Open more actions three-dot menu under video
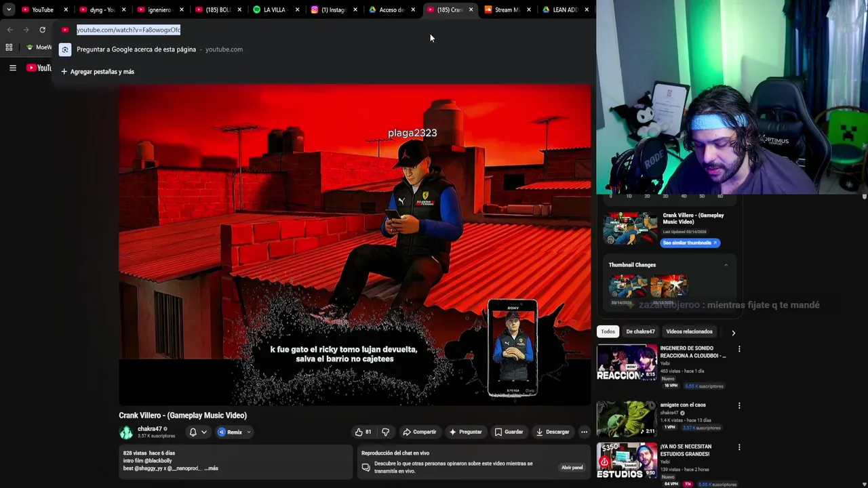Viewport: 868px width, 488px height. [x=584, y=432]
